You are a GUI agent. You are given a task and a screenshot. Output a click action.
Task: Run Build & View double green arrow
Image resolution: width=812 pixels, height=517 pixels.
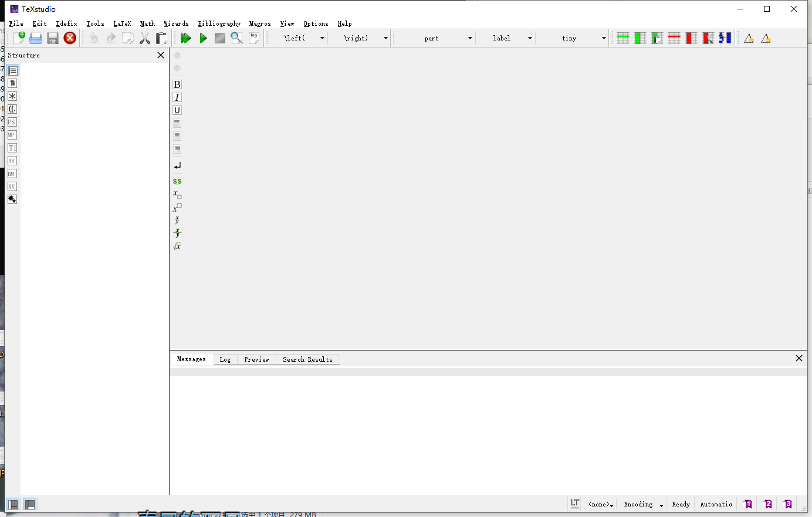[186, 38]
